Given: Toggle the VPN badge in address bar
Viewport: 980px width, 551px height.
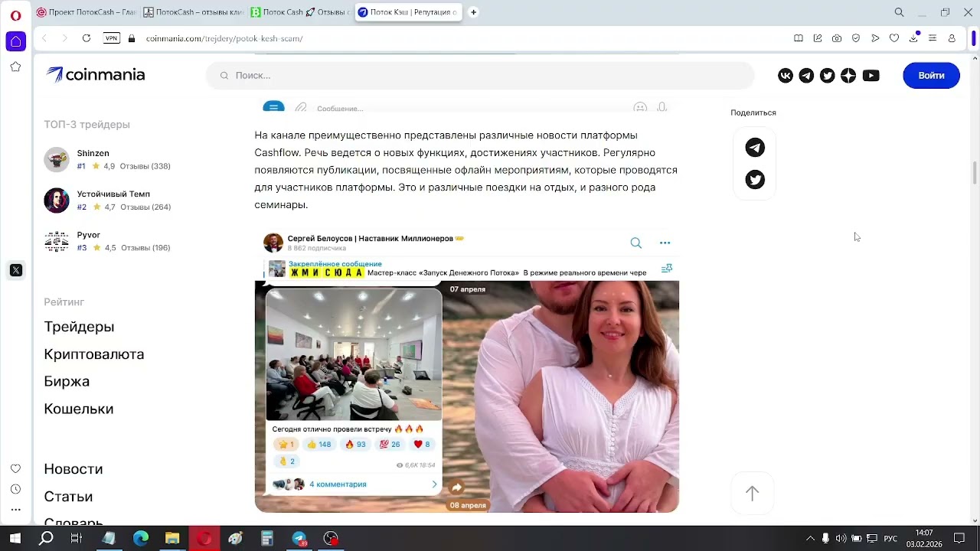Looking at the screenshot, I should tap(112, 38).
